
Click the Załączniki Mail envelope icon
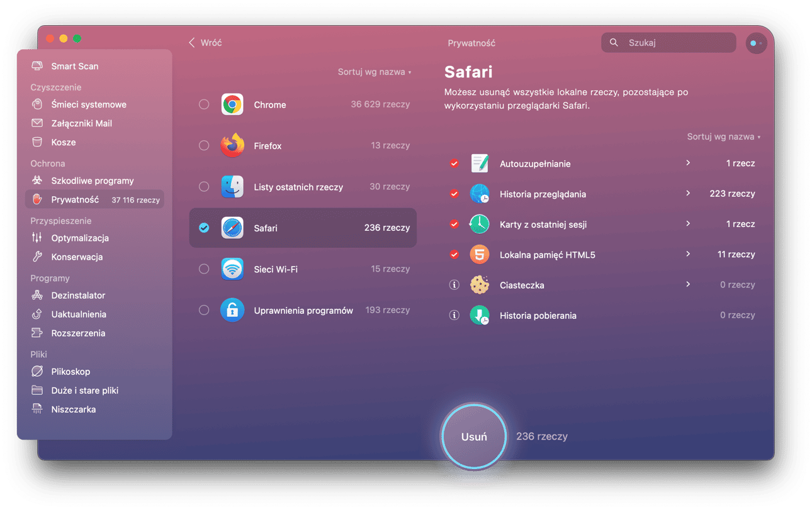(37, 123)
